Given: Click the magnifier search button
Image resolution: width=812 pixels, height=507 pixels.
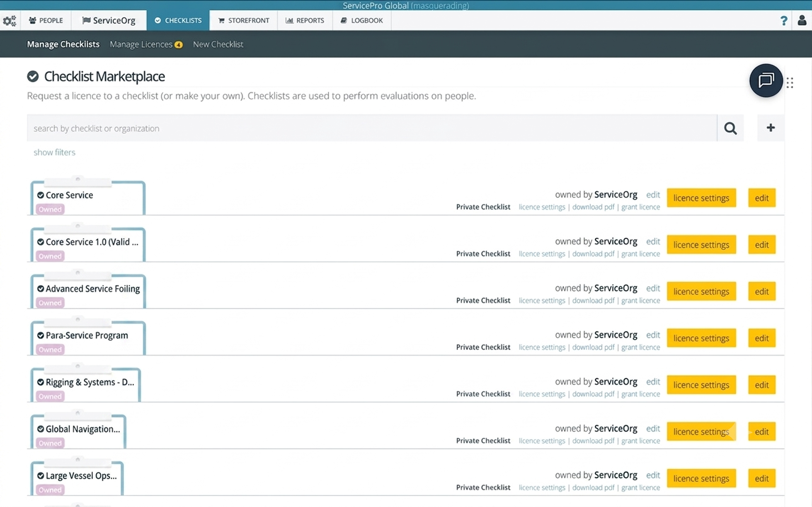Looking at the screenshot, I should (730, 128).
